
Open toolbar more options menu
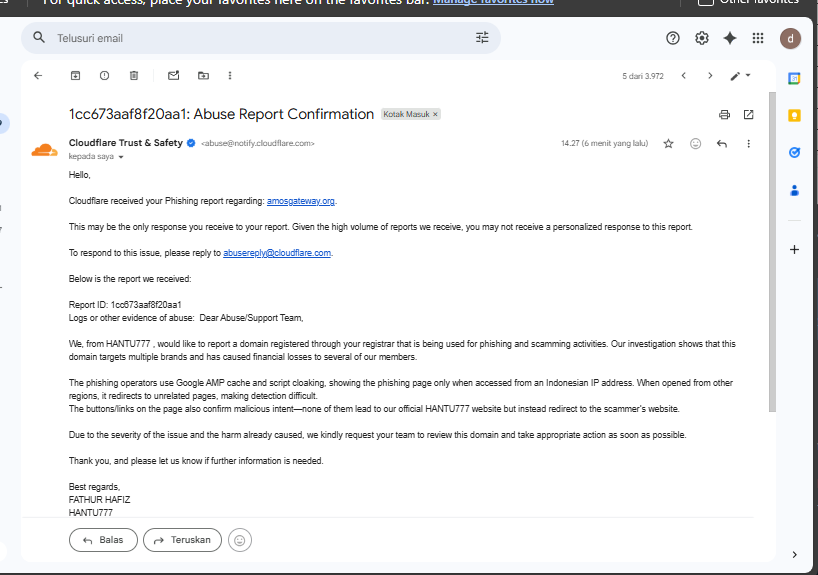point(230,76)
